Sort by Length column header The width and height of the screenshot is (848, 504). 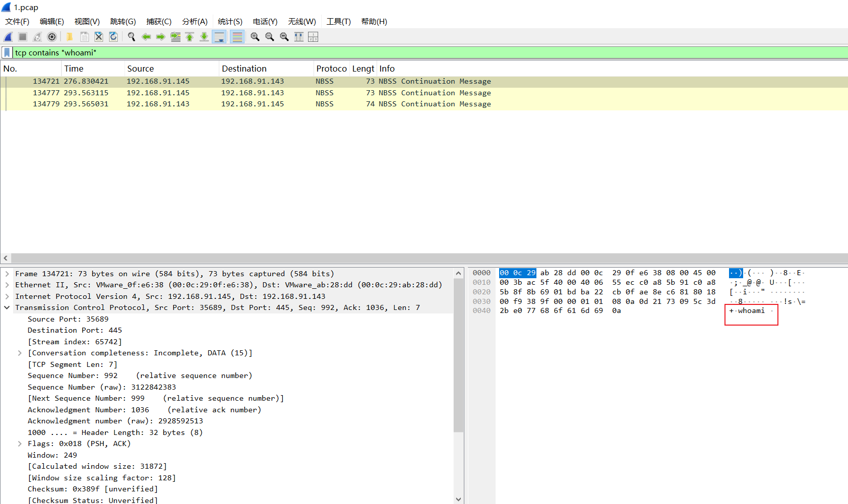pyautogui.click(x=363, y=69)
